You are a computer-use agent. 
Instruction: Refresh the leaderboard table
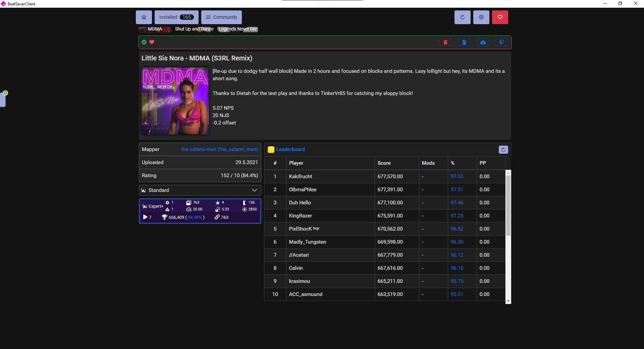coord(503,150)
